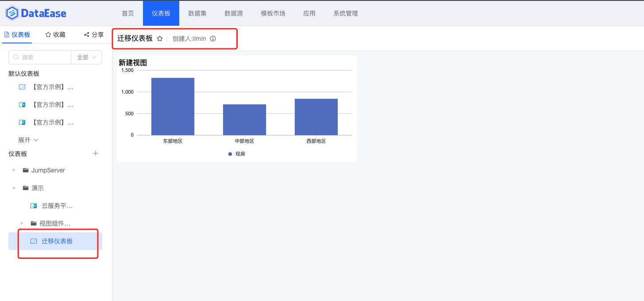Screen dimensions: 644x301
Task: Collapse the 演示 folder
Action: pos(13,188)
